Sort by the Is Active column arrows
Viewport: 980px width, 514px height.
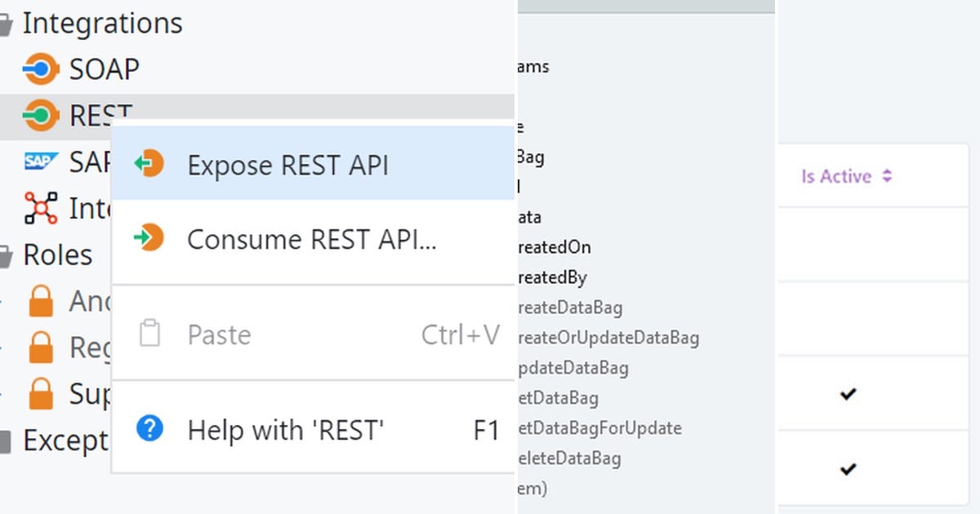(x=887, y=176)
